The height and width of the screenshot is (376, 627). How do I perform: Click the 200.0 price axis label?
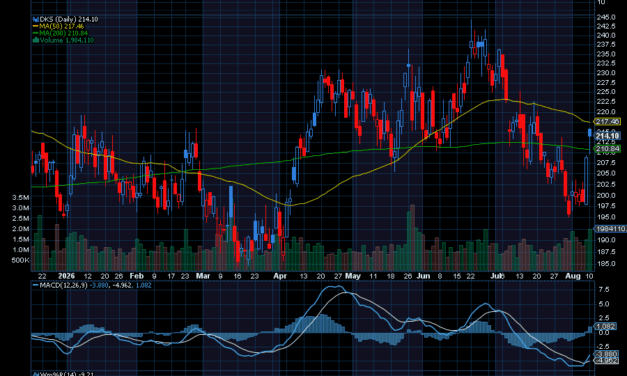click(x=606, y=195)
